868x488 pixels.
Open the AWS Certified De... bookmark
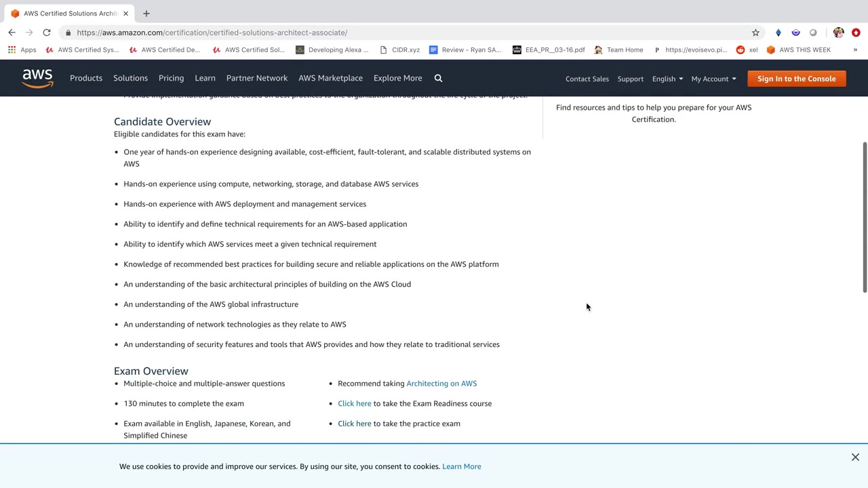click(164, 49)
